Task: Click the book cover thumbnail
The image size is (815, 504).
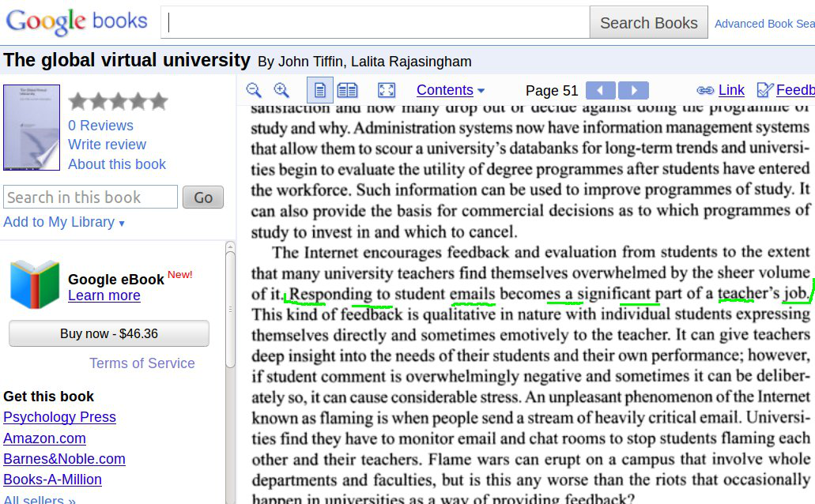Action: 32,128
